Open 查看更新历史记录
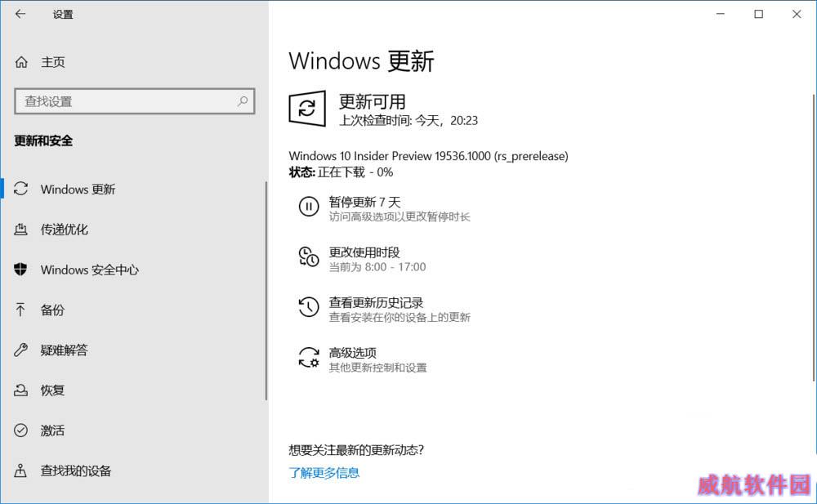This screenshot has width=817, height=504. [376, 302]
